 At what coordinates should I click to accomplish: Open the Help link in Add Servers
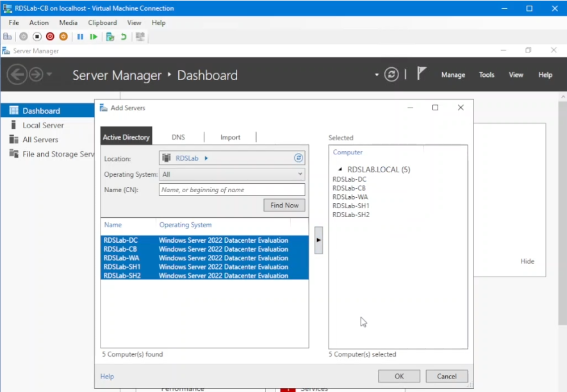click(x=107, y=376)
